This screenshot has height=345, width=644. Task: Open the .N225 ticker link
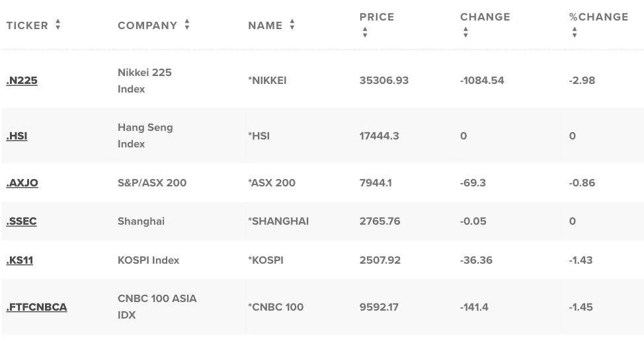point(22,81)
